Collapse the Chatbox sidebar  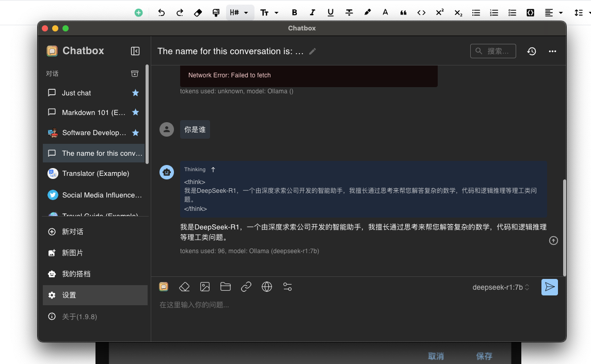(x=135, y=51)
